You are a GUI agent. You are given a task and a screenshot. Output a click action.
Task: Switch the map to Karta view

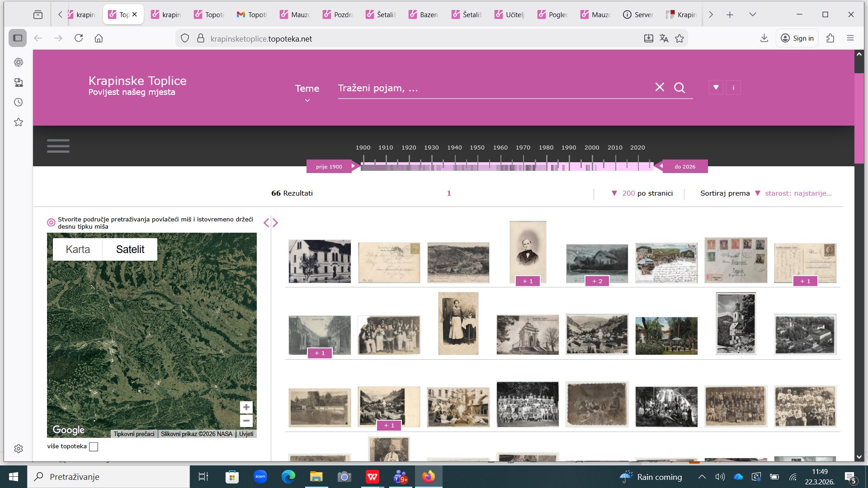coord(78,249)
